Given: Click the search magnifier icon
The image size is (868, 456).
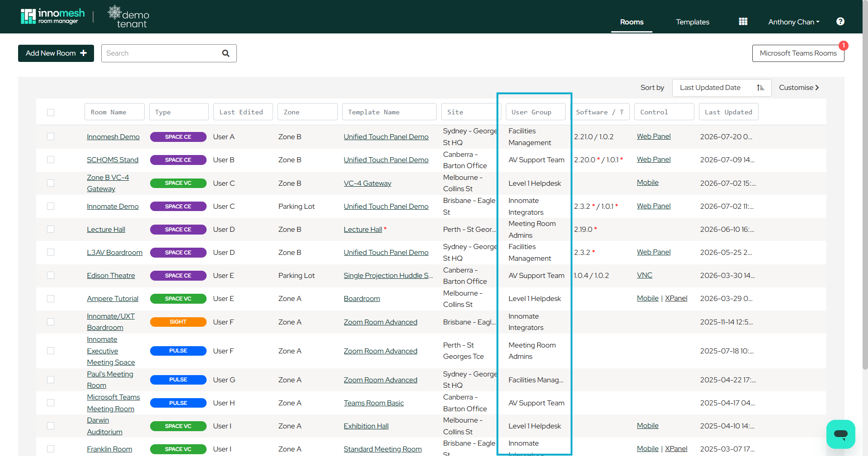Looking at the screenshot, I should (226, 53).
